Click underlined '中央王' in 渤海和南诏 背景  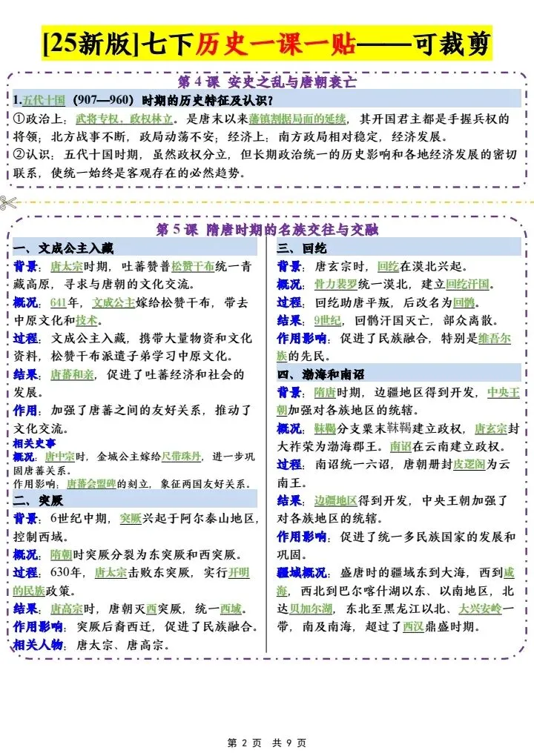coord(503,393)
